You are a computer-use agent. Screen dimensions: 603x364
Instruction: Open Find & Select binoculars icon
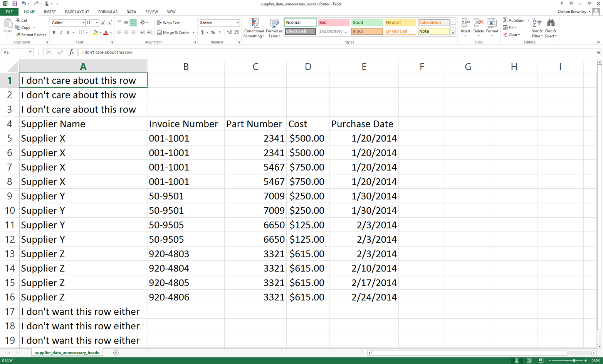[551, 23]
